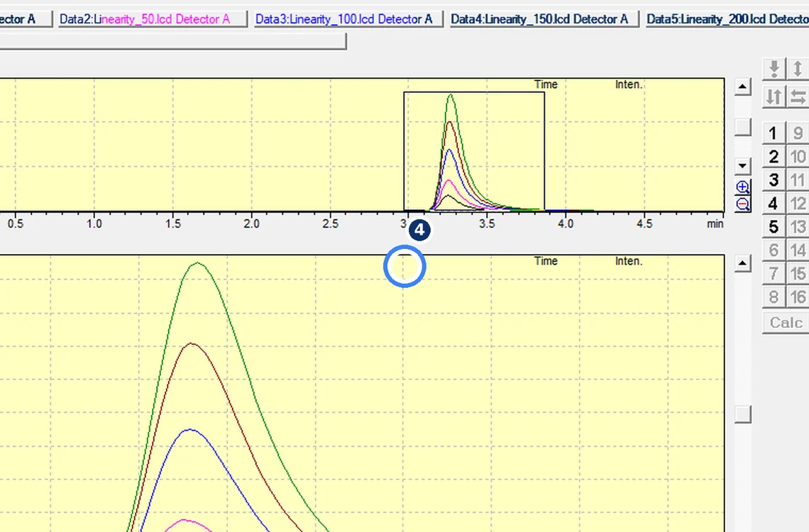Screen dimensions: 809x532
Task: Click the green peak apex in lower chromatogram
Action: [x=197, y=263]
